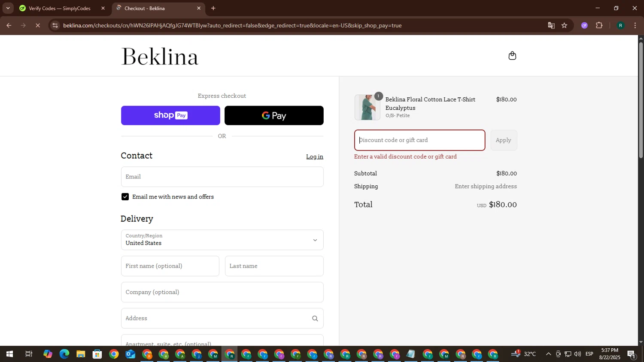Screen dimensions: 644x362
Task: Click the O/S- Petite variant text
Action: pyautogui.click(x=398, y=116)
